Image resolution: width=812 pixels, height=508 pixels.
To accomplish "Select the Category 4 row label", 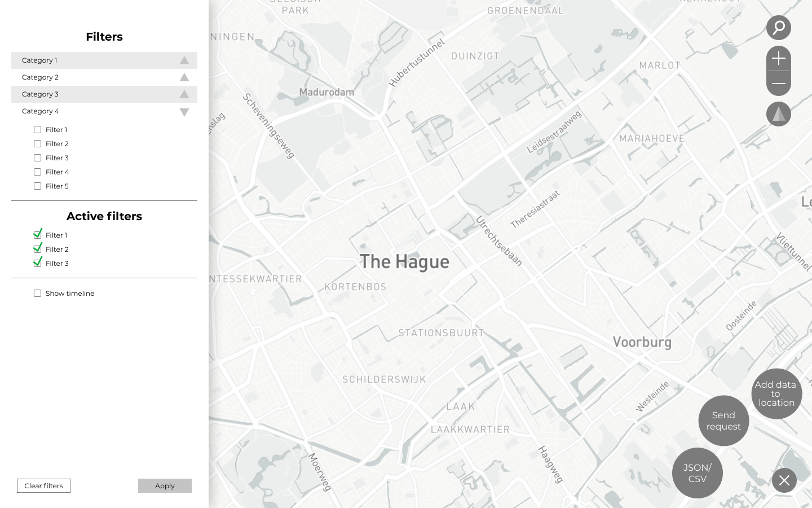I will click(x=41, y=111).
